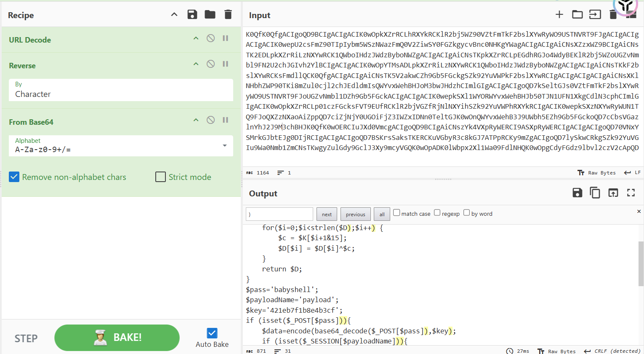
Task: Click the $pass='babyshell' line in output
Action: tap(282, 290)
